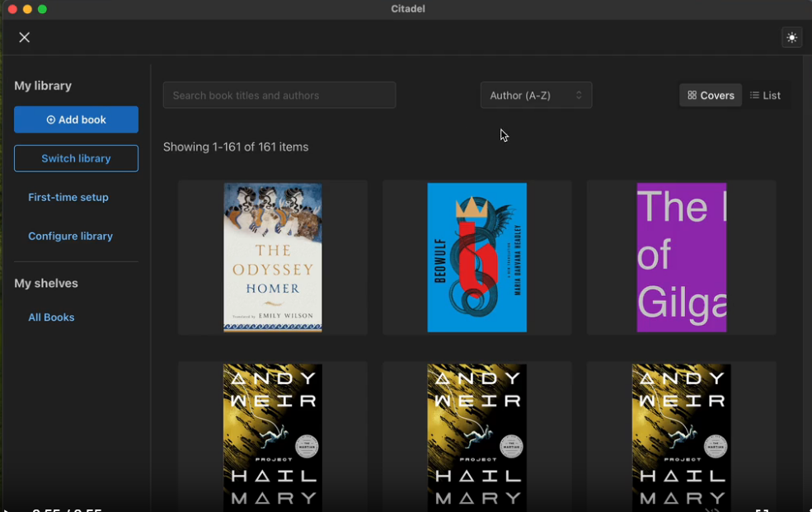This screenshot has height=512, width=812.
Task: Focus the book titles and authors search field
Action: coord(279,96)
